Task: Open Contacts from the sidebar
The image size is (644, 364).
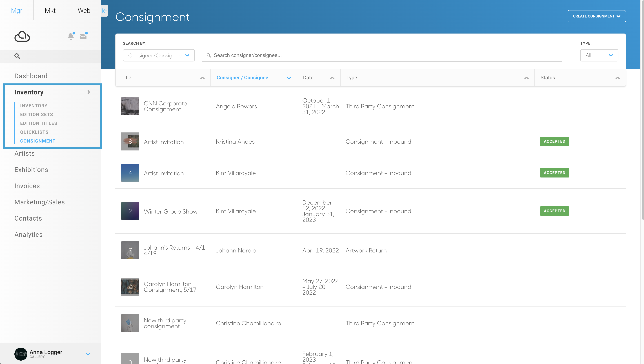Action: point(28,218)
